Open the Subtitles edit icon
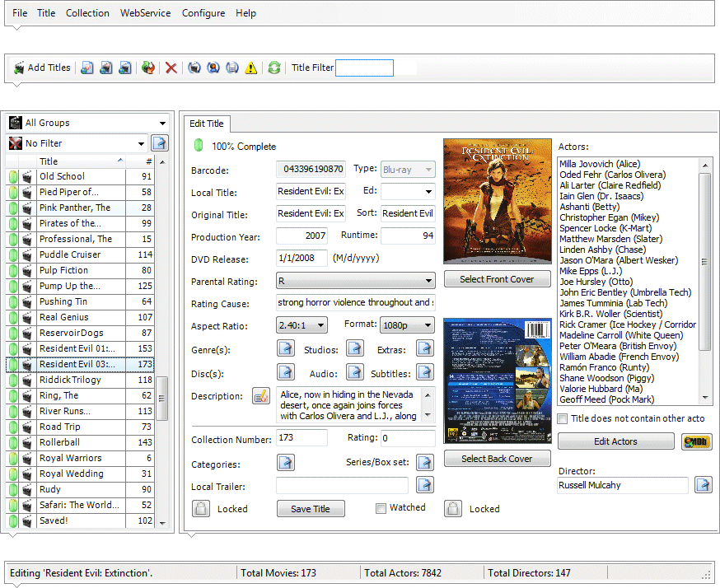This screenshot has width=720, height=588. coord(425,371)
